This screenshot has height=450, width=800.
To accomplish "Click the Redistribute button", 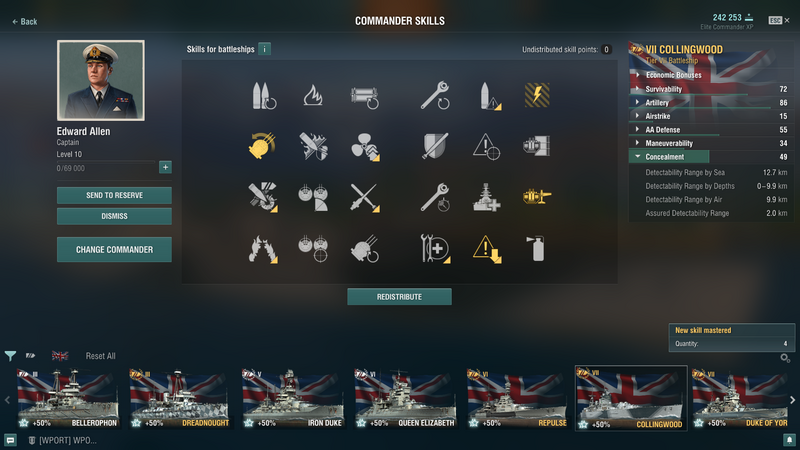I will click(399, 297).
